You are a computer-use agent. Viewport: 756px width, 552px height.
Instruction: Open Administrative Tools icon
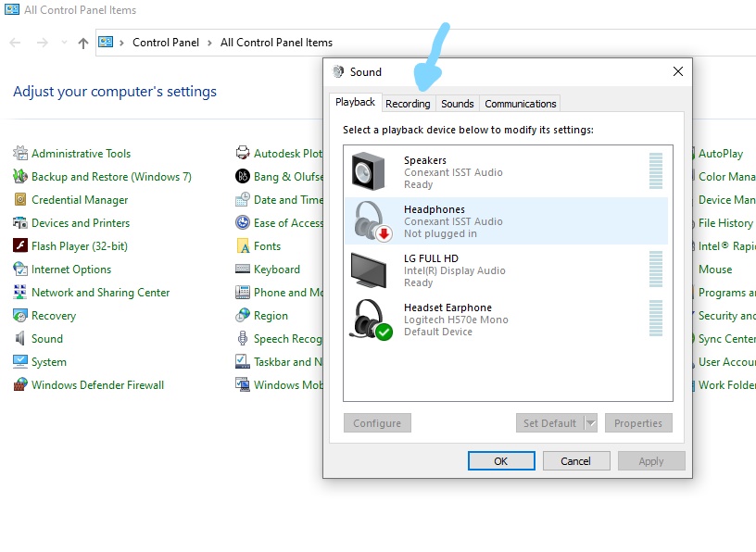[x=20, y=154]
